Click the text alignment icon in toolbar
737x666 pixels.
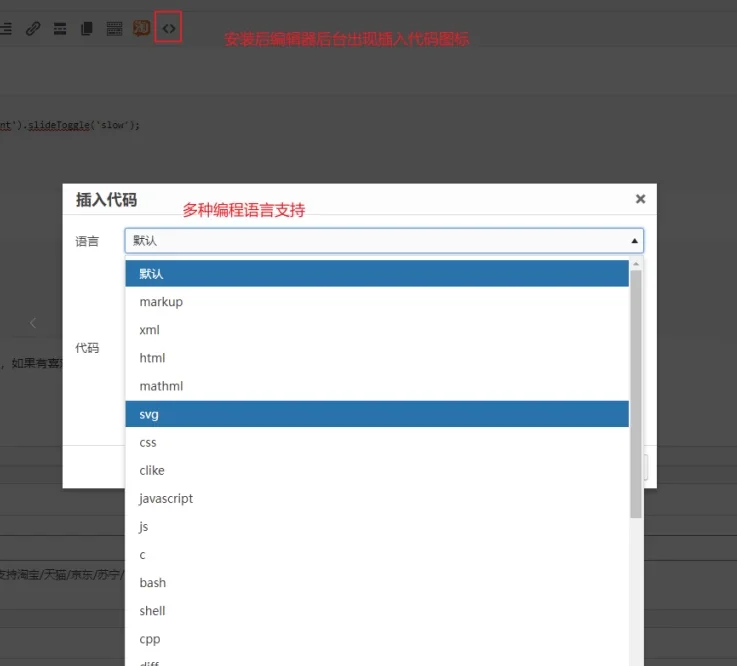[x=6, y=29]
